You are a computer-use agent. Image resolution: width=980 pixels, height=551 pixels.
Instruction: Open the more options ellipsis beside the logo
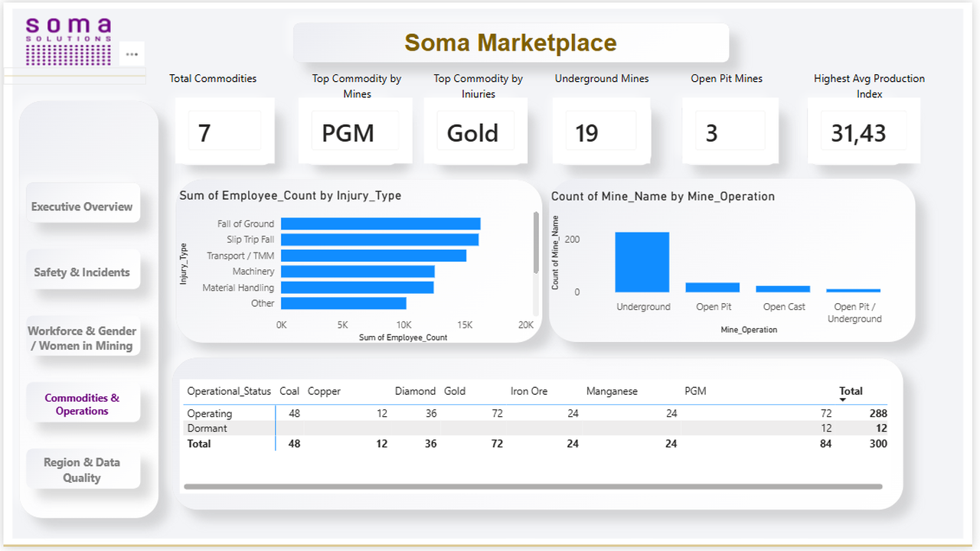pyautogui.click(x=132, y=54)
